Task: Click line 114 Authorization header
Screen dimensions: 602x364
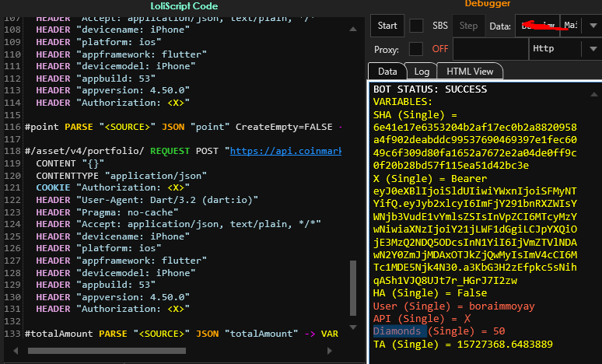Action: coord(113,103)
